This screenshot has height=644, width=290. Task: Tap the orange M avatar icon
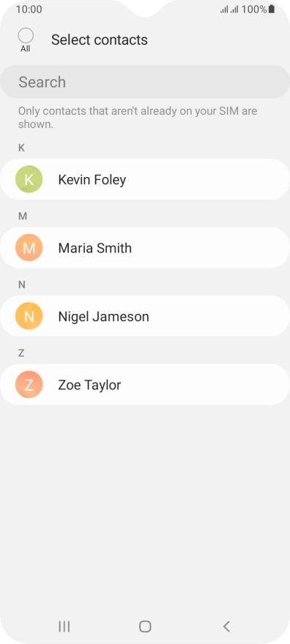click(x=29, y=247)
